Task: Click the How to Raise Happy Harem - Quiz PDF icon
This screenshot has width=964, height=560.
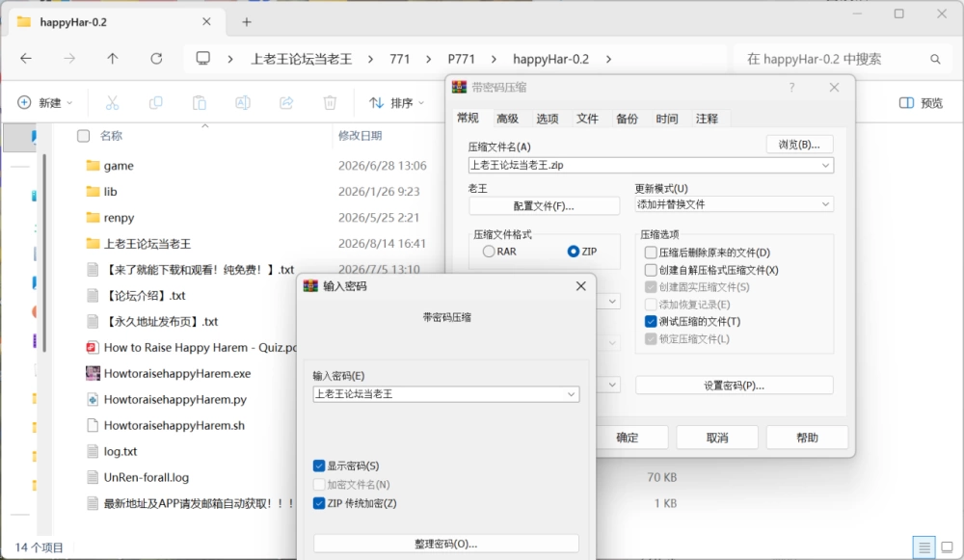Action: (x=93, y=347)
